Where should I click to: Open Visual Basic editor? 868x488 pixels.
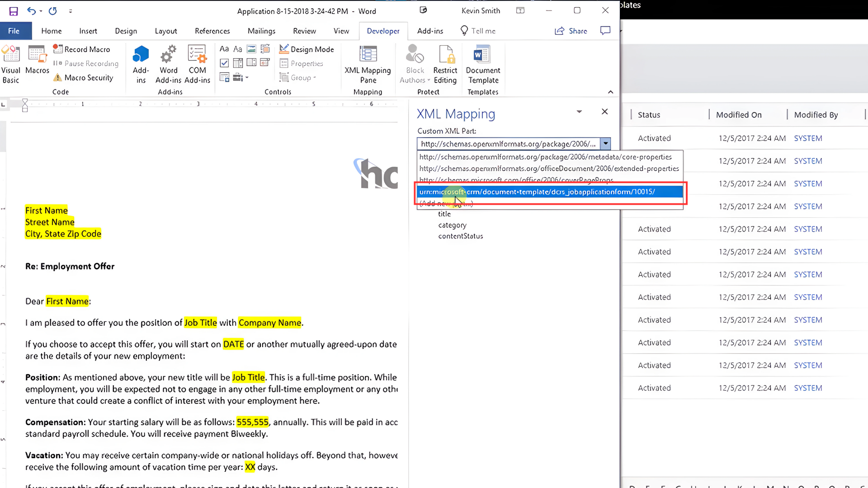(11, 65)
